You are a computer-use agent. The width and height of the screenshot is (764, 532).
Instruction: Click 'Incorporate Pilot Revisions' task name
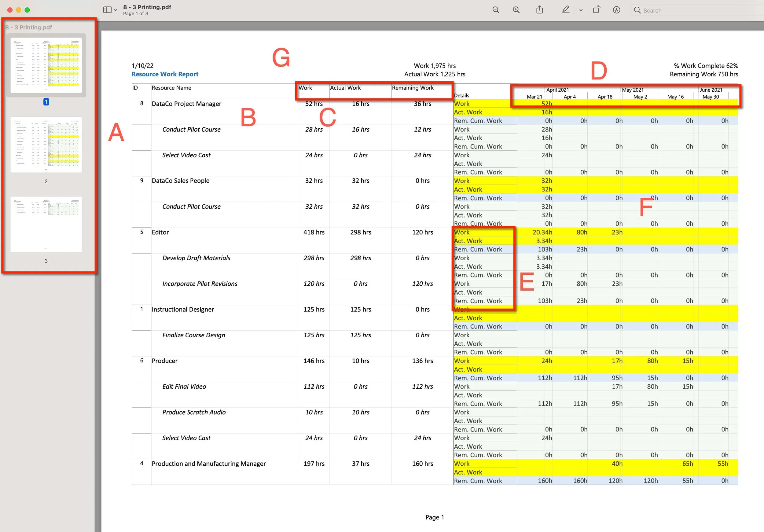200,284
